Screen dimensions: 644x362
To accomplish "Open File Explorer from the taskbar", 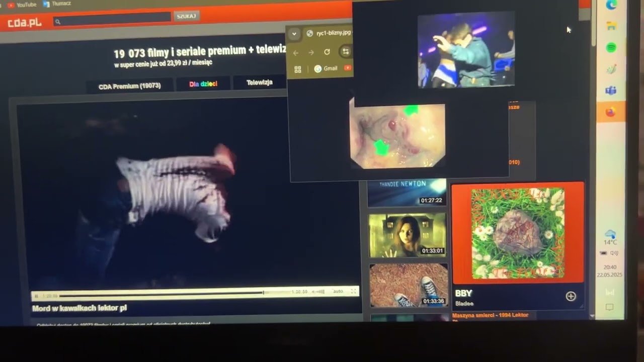I will (611, 26).
